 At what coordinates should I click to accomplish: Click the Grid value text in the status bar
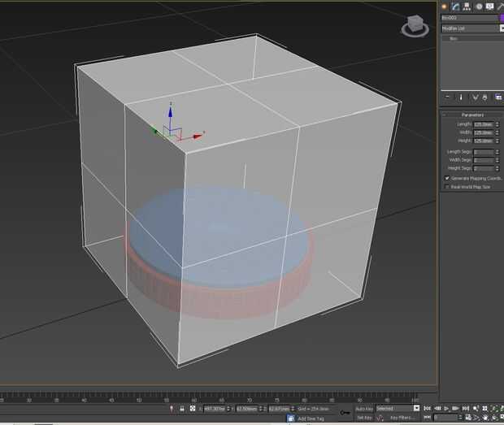click(x=314, y=409)
